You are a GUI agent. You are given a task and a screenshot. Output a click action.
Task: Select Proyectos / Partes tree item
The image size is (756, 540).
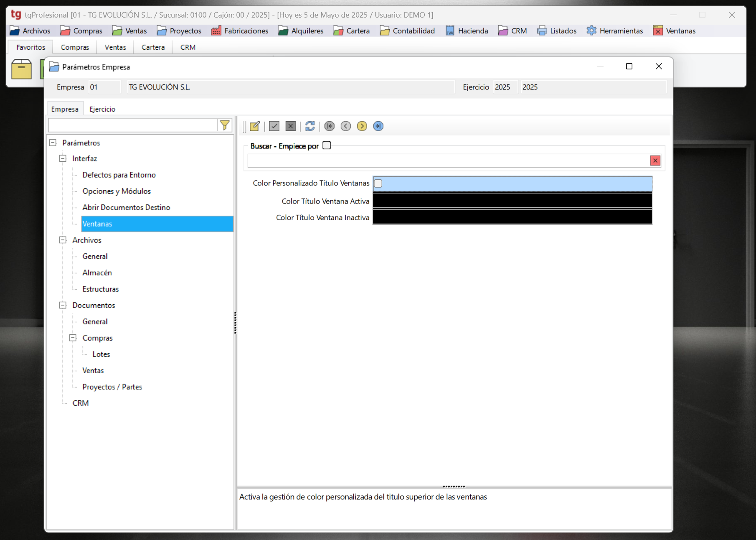[x=112, y=387]
